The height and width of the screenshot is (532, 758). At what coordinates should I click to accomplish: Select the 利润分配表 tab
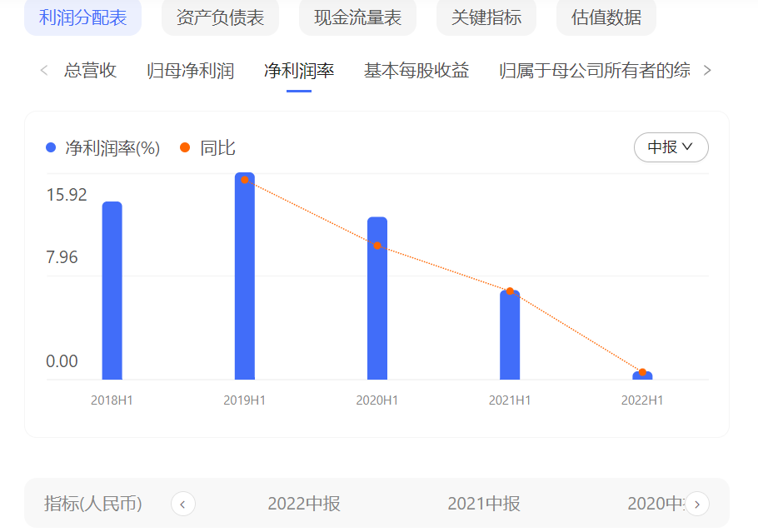pyautogui.click(x=82, y=17)
